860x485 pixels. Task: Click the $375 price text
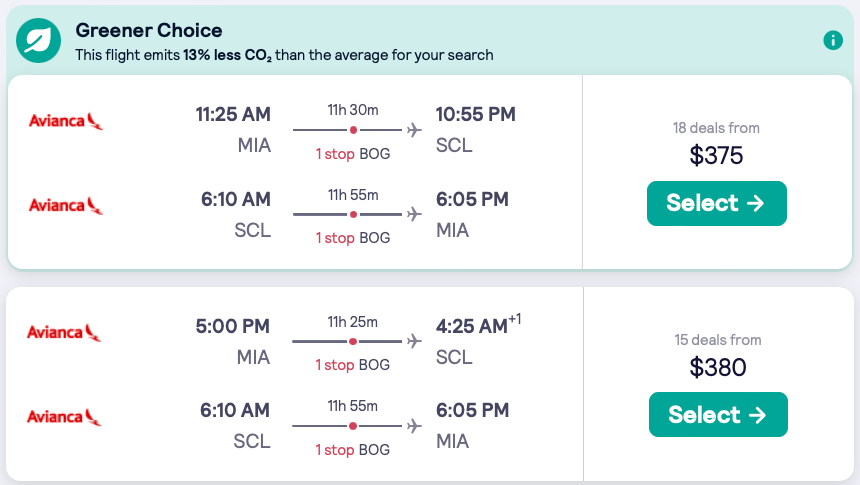coord(716,156)
